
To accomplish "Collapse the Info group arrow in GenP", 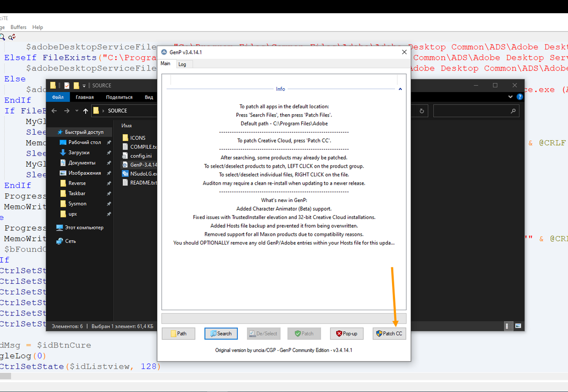I will click(400, 89).
